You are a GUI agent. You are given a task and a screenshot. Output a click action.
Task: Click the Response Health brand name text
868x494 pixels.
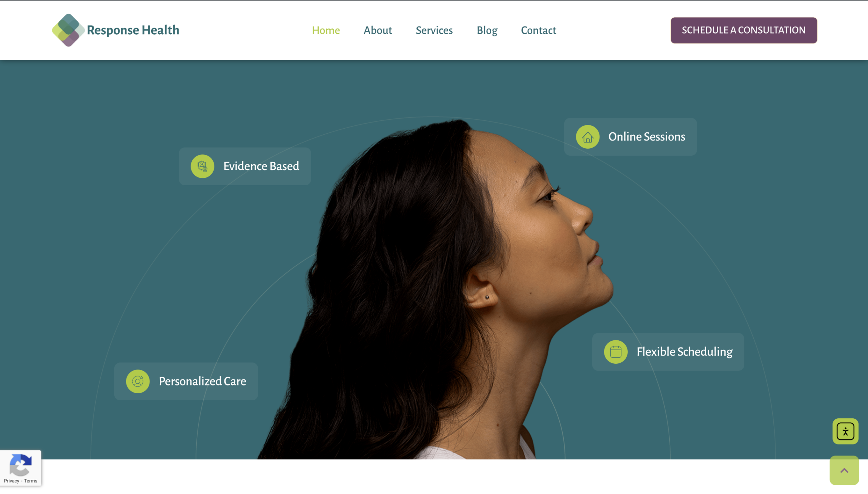point(133,30)
